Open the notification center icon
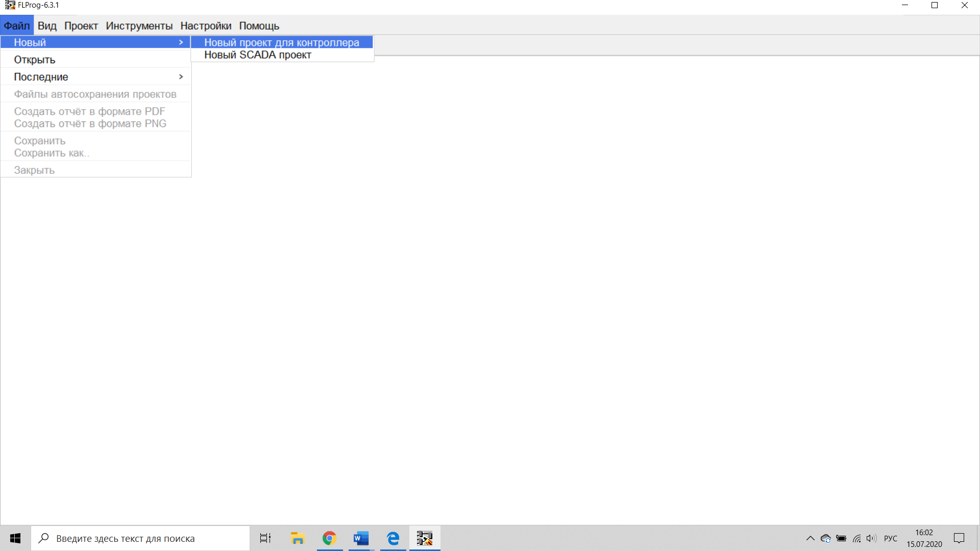The width and height of the screenshot is (980, 551). 959,538
